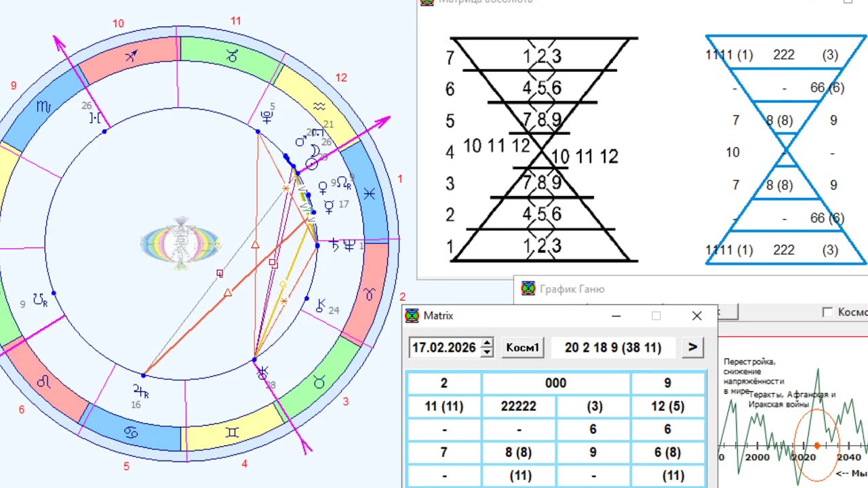Viewport: 868px width, 488px height.
Task: Click house number 12 outside the chart wheel
Action: point(341,78)
